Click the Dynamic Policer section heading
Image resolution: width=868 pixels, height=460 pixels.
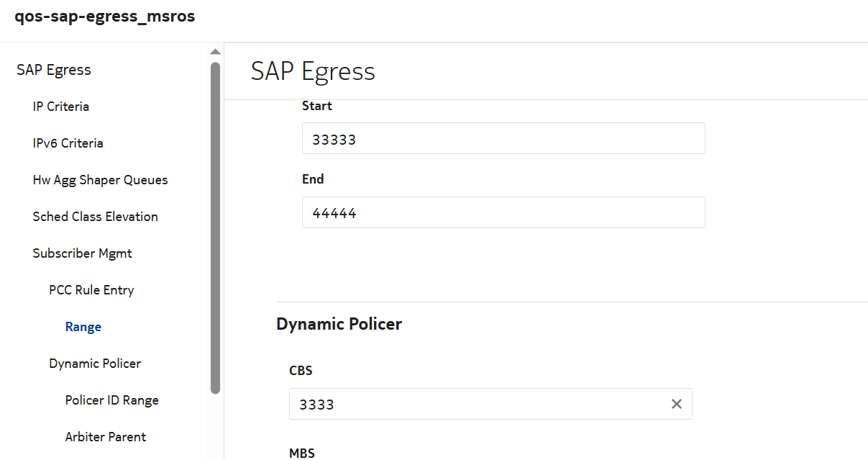point(339,324)
